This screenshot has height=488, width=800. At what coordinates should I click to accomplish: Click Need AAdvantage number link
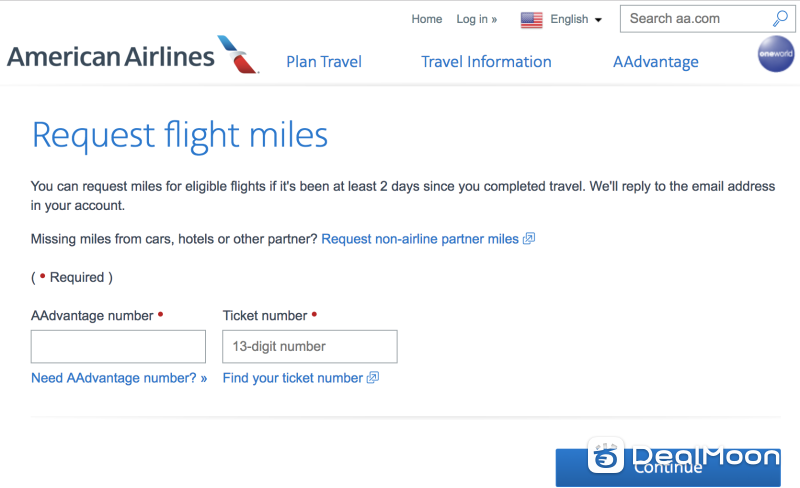[x=119, y=378]
